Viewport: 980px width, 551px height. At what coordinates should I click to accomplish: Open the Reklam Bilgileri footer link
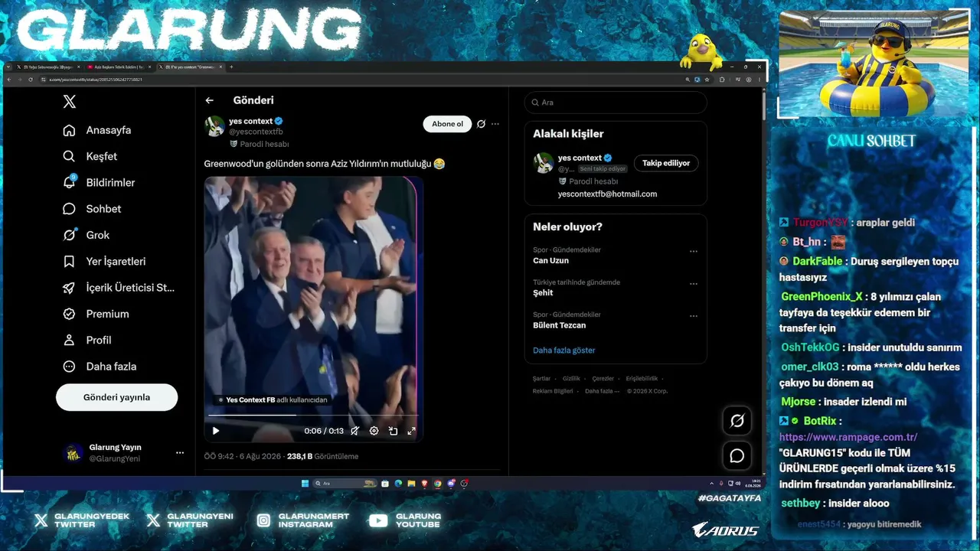(553, 391)
